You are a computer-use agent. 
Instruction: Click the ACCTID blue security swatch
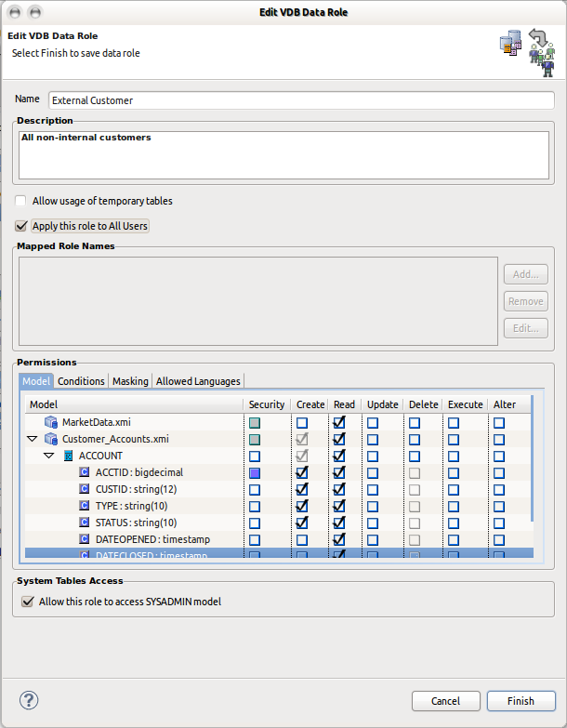(x=255, y=473)
